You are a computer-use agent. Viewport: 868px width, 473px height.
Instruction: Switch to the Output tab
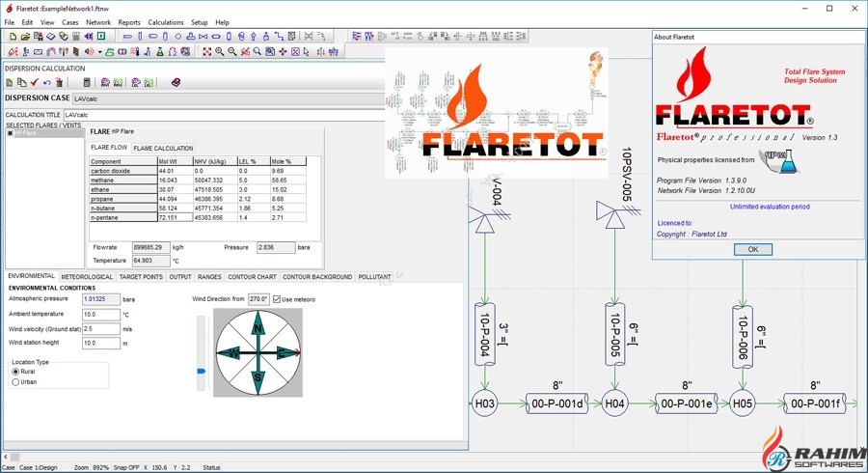point(180,277)
